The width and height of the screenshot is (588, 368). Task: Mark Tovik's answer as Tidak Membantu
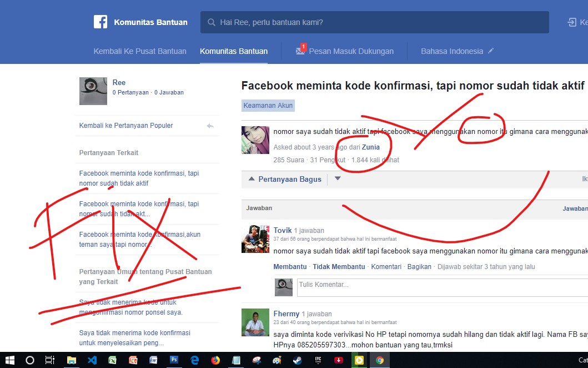339,267
